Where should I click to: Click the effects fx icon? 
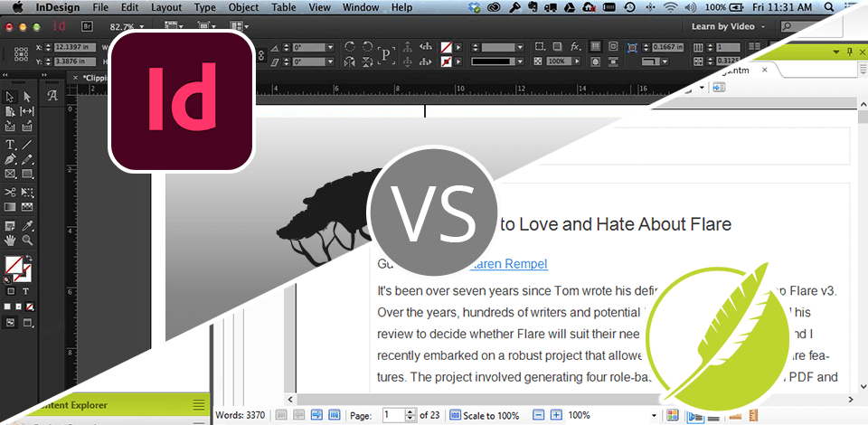tap(575, 46)
